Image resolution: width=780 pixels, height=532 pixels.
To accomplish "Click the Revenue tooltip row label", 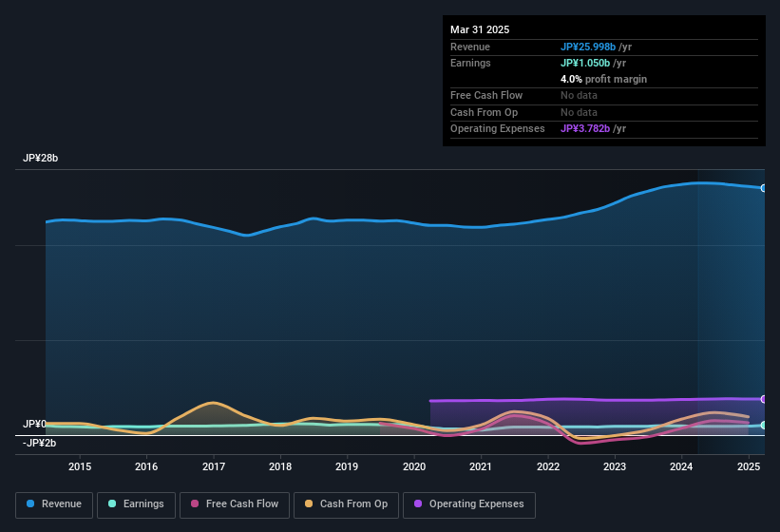I will click(470, 47).
